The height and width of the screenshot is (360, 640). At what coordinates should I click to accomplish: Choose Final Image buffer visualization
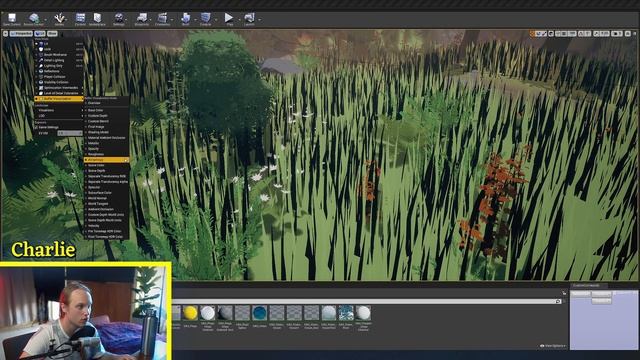(107, 127)
